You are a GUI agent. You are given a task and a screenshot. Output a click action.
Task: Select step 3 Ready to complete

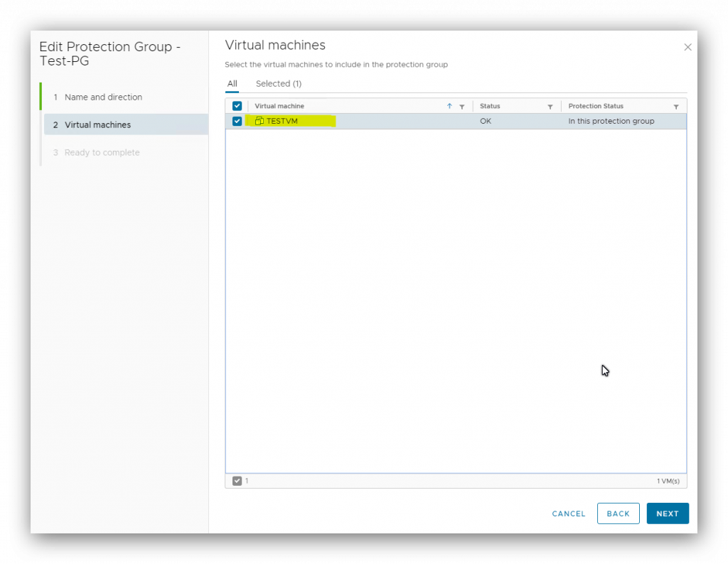coord(99,152)
